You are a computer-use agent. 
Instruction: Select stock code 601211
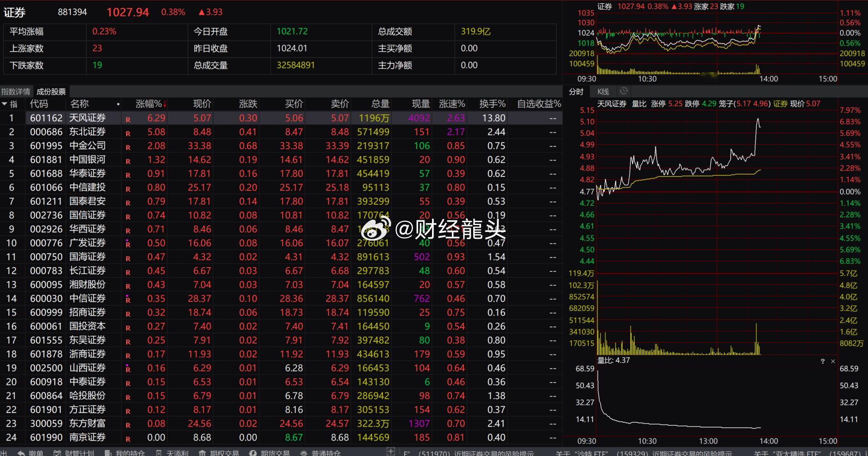click(46, 201)
